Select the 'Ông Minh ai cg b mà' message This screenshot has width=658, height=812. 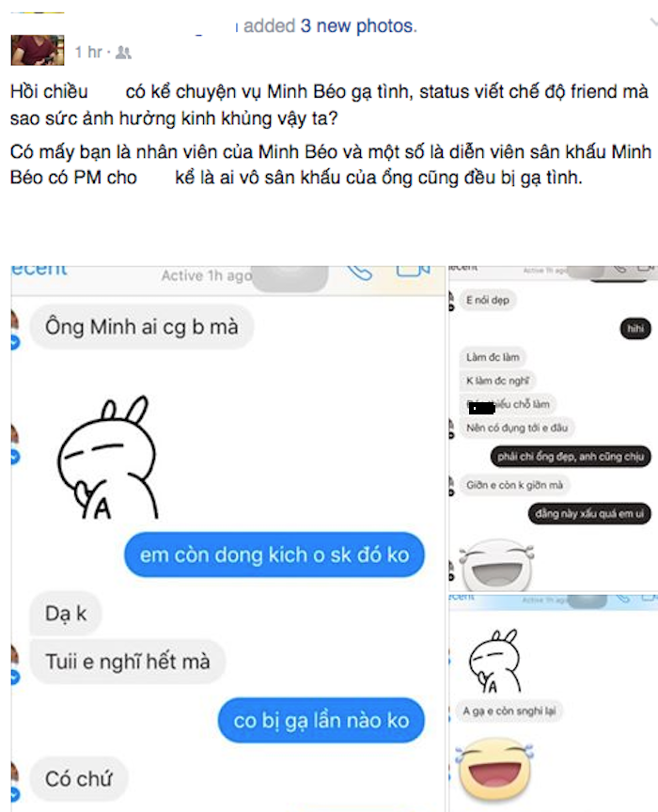pos(141,327)
